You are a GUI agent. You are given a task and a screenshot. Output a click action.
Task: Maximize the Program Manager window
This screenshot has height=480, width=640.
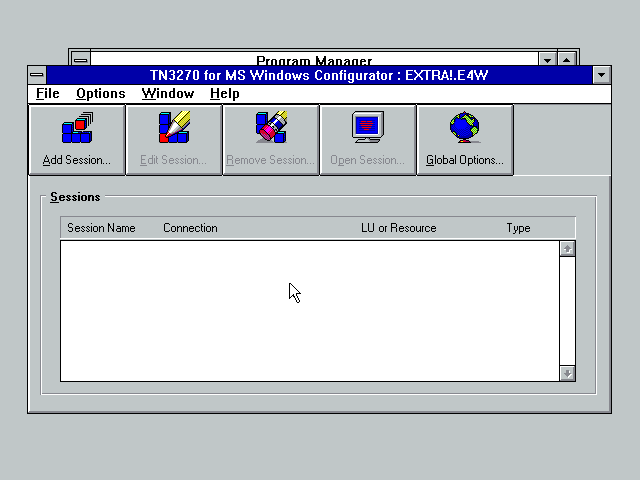click(x=567, y=59)
